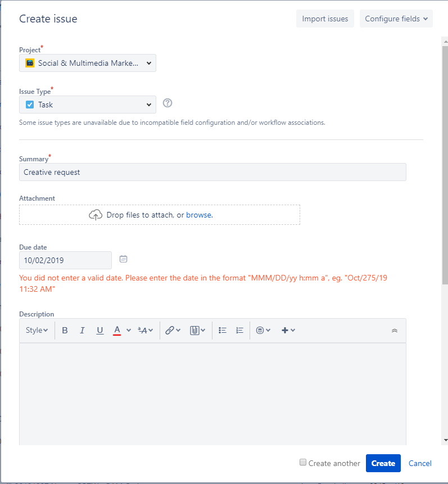Click the cloud upload icon in Attachment
448x484 pixels.
[x=96, y=215]
